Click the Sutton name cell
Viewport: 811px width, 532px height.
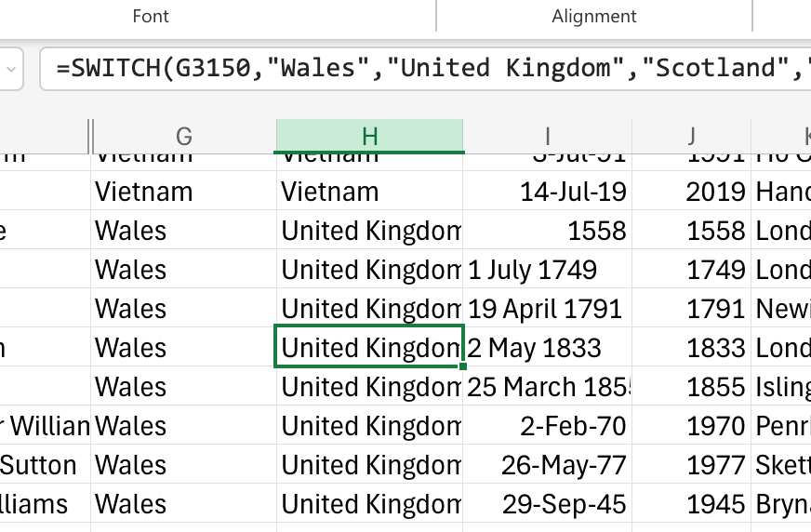[x=45, y=465]
